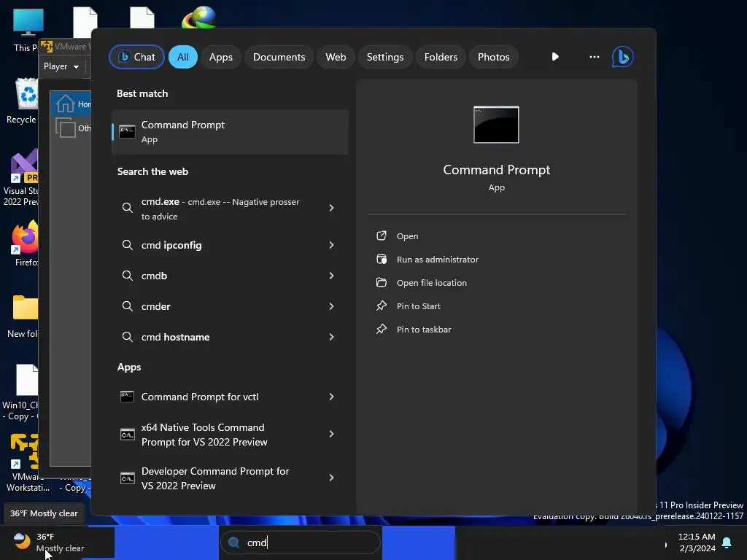The width and height of the screenshot is (747, 560).
Task: Select the Command Prompt best match result
Action: (x=230, y=132)
